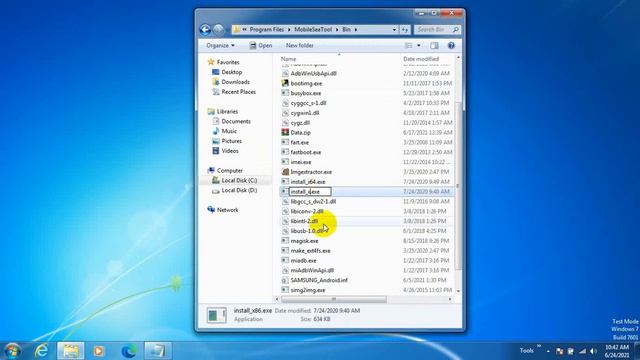
Task: Click the horizontal scrollbar of file list
Action: click(333, 299)
